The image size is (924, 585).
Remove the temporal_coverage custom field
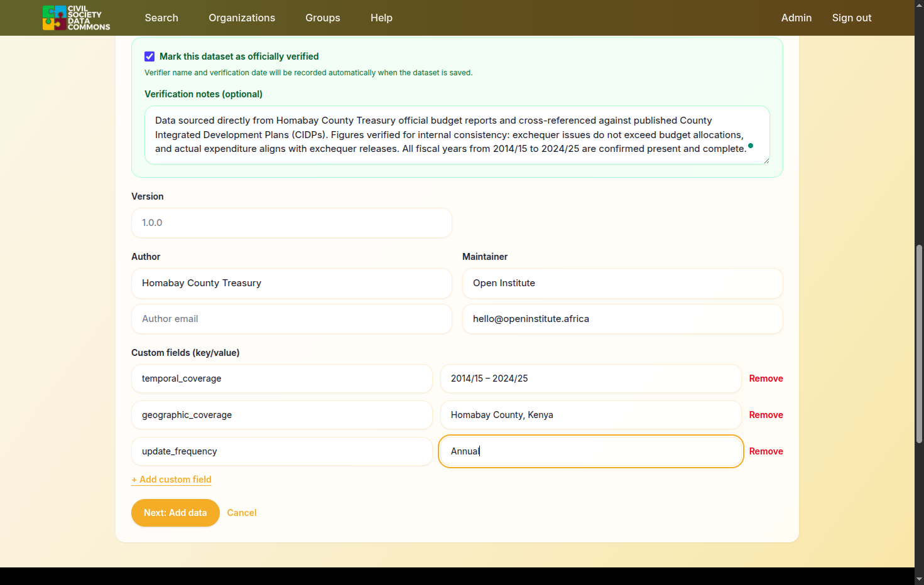tap(766, 378)
